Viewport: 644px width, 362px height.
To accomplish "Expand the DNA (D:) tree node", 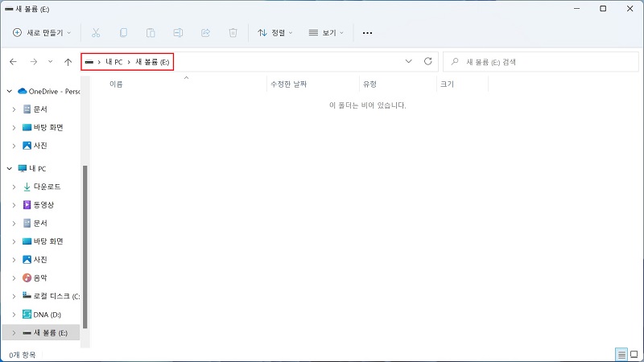I will pyautogui.click(x=14, y=315).
